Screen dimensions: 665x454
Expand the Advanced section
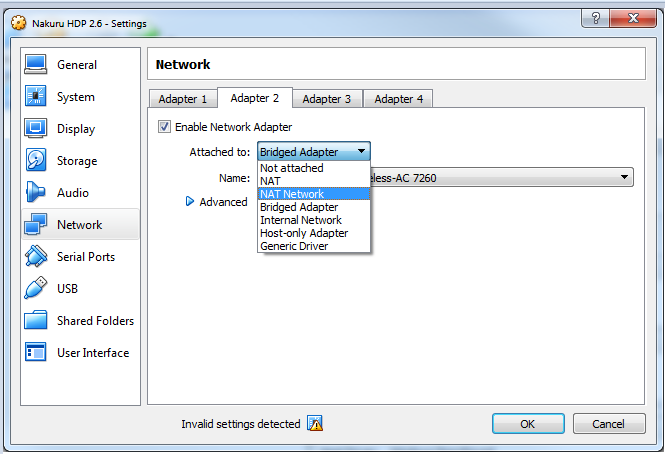click(x=190, y=202)
